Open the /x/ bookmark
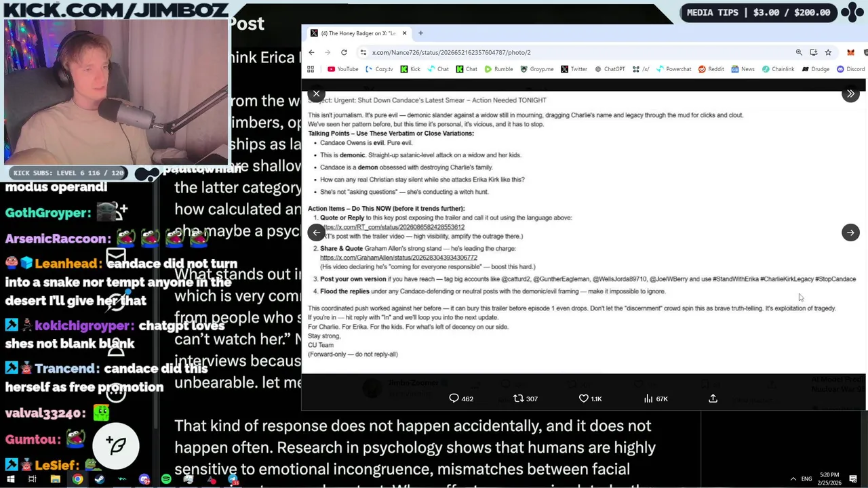Screen dimensions: 868x488 coord(641,69)
